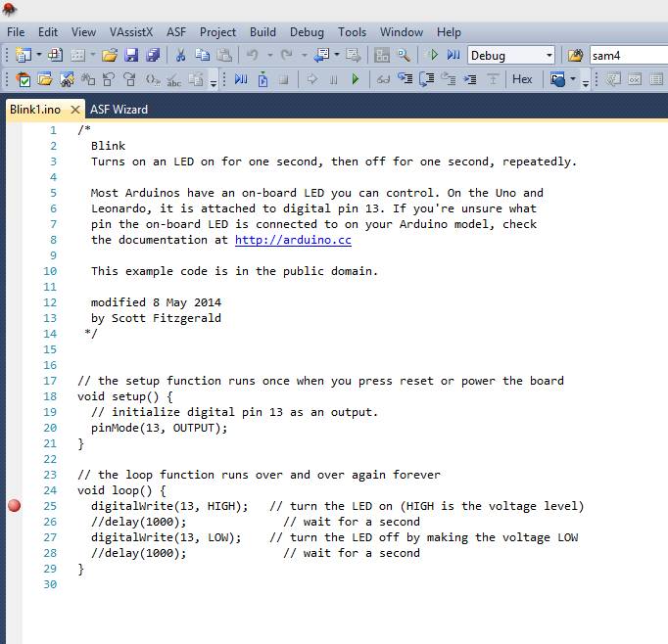
Task: Open the New Project dropdown arrow
Action: tap(39, 55)
